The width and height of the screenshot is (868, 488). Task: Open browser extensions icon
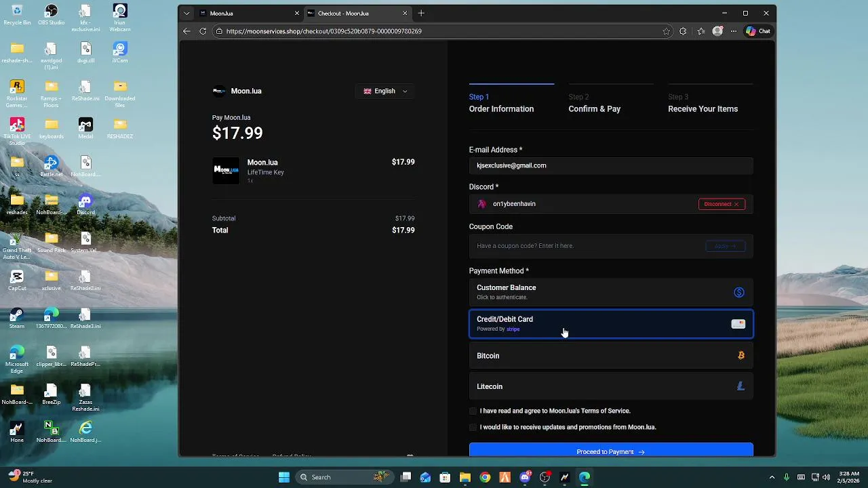click(683, 31)
